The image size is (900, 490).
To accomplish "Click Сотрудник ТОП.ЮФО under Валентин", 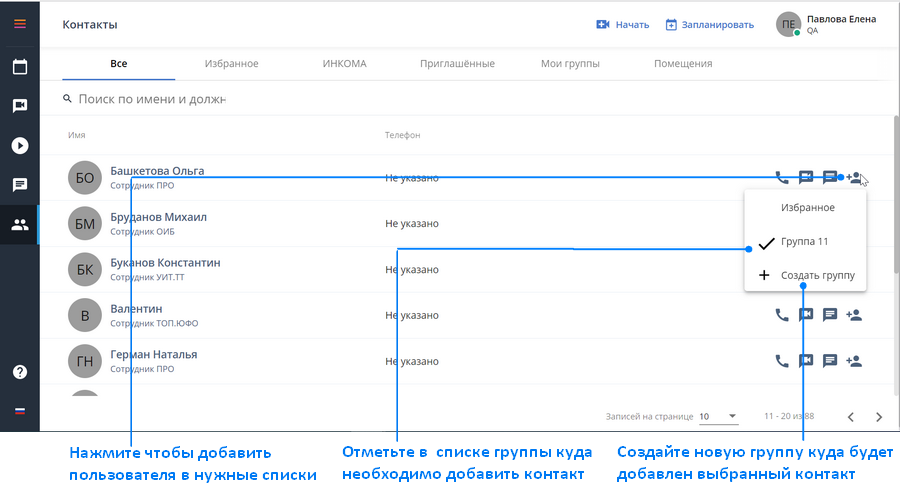I will [x=154, y=324].
